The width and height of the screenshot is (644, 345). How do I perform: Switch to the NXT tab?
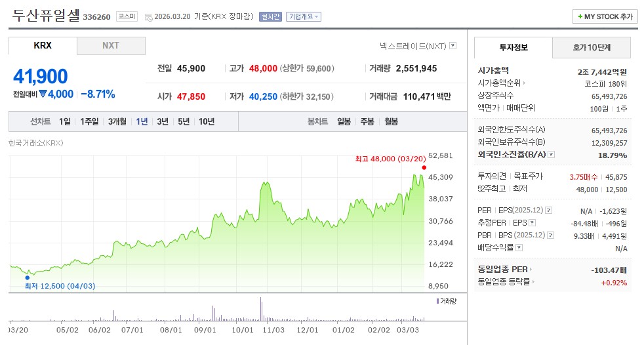click(x=111, y=46)
